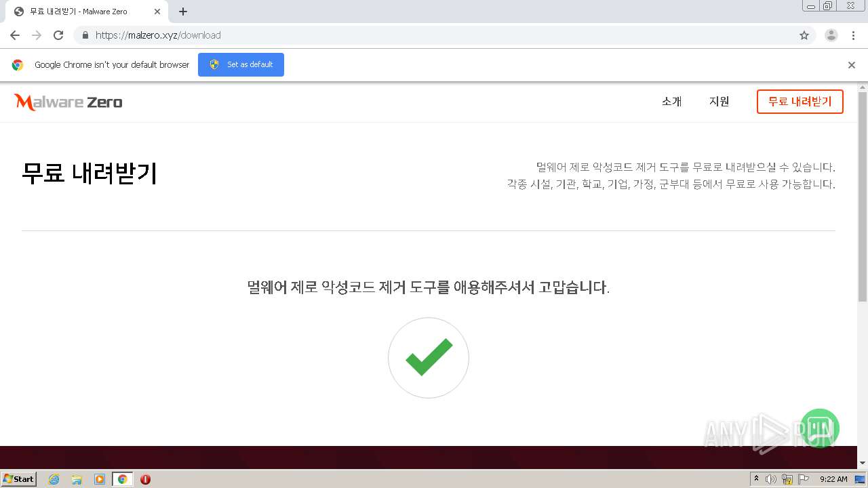Open the red Opera-style taskbar icon
Viewport: 868px width, 488px height.
coord(145,479)
